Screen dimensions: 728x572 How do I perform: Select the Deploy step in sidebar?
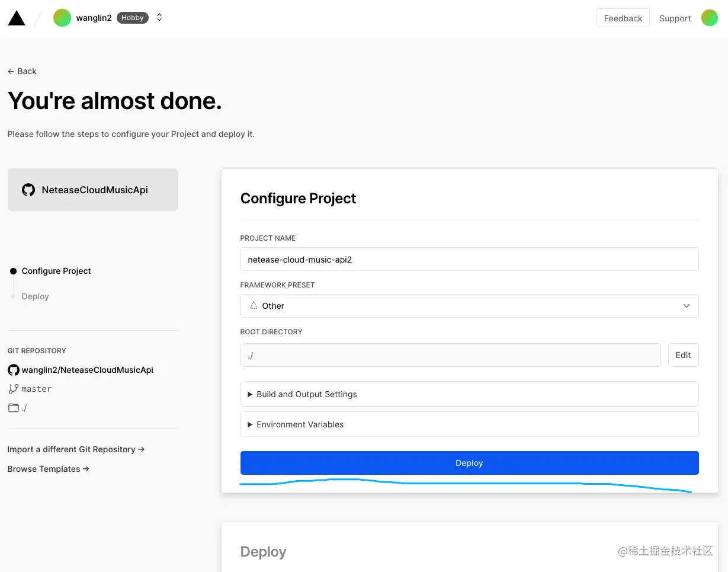[x=35, y=296]
